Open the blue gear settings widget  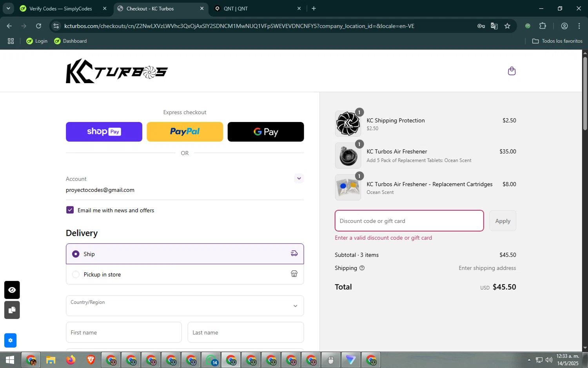point(10,341)
